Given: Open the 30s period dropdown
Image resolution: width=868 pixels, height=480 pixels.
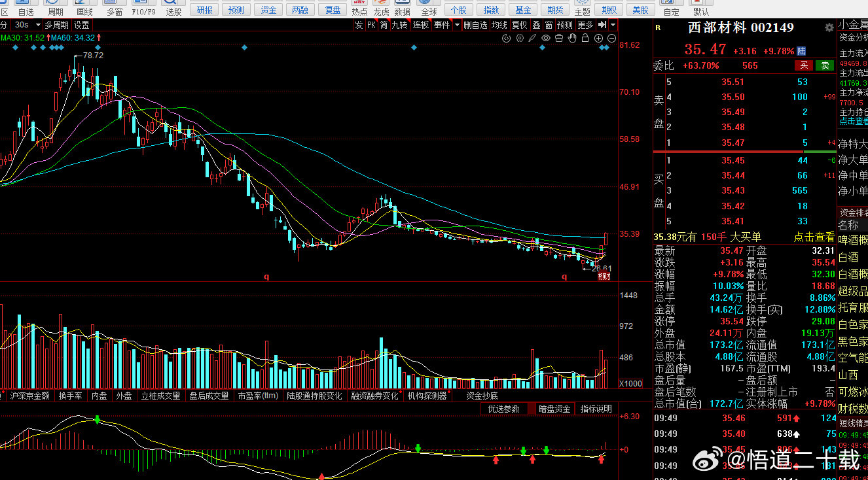Looking at the screenshot, I should pyautogui.click(x=27, y=25).
